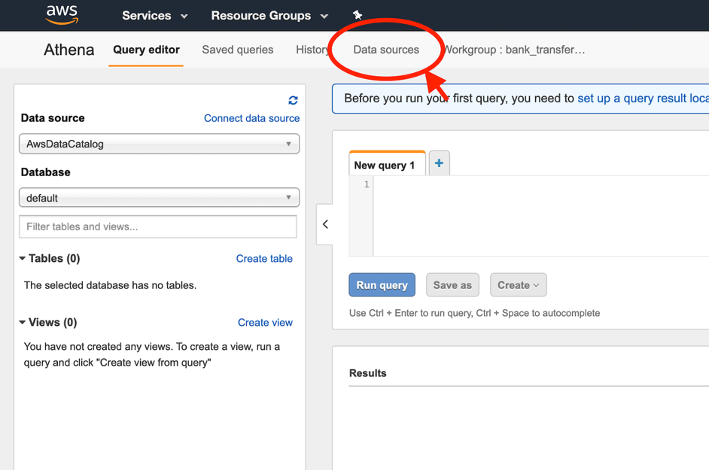Switch to the Saved queries tab
Image resolution: width=710 pixels, height=470 pixels.
tap(237, 50)
